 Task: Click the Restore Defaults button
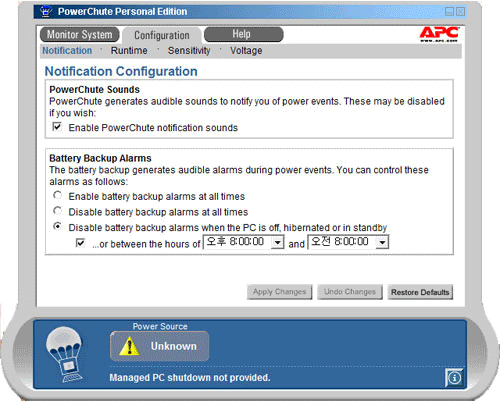pos(420,292)
